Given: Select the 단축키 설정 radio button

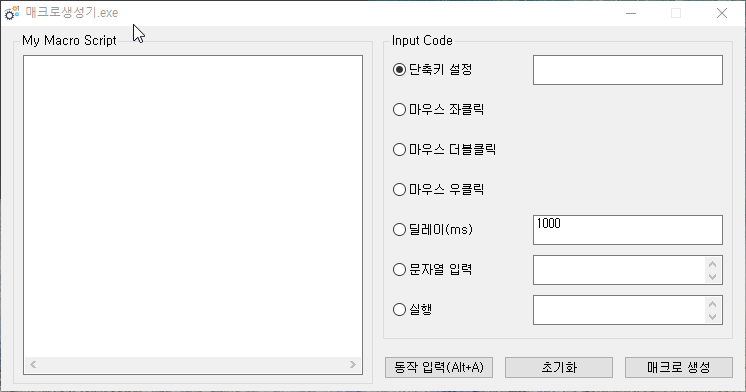Looking at the screenshot, I should (432, 69).
